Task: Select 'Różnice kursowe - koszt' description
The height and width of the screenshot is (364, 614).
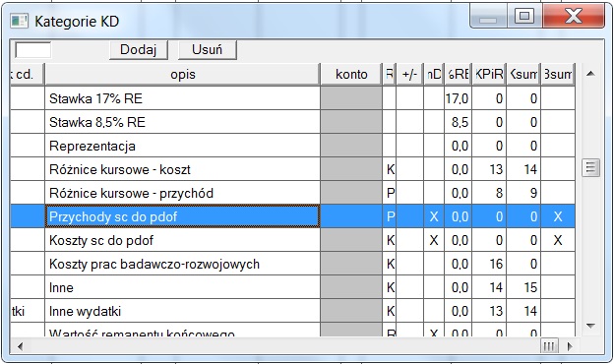Action: pyautogui.click(x=183, y=169)
